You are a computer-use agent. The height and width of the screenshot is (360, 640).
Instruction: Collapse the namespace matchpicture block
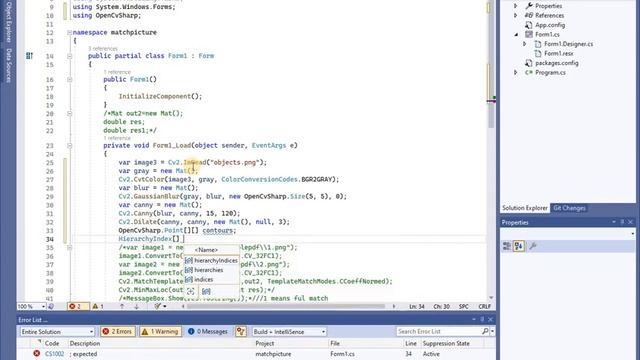click(x=69, y=32)
